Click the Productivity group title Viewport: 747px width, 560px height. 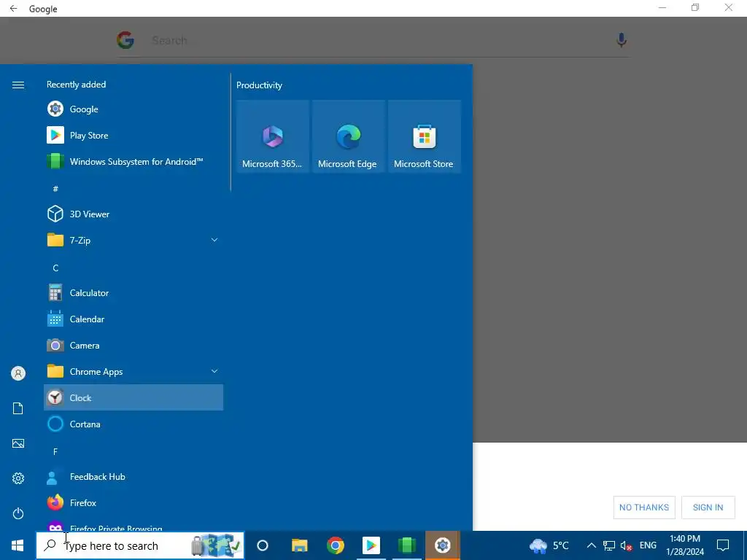click(x=259, y=85)
